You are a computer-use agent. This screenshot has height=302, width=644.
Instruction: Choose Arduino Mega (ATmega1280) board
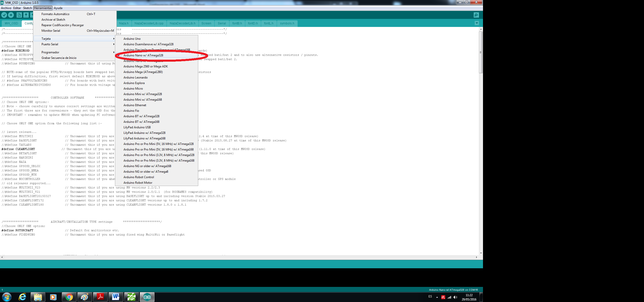point(156,72)
